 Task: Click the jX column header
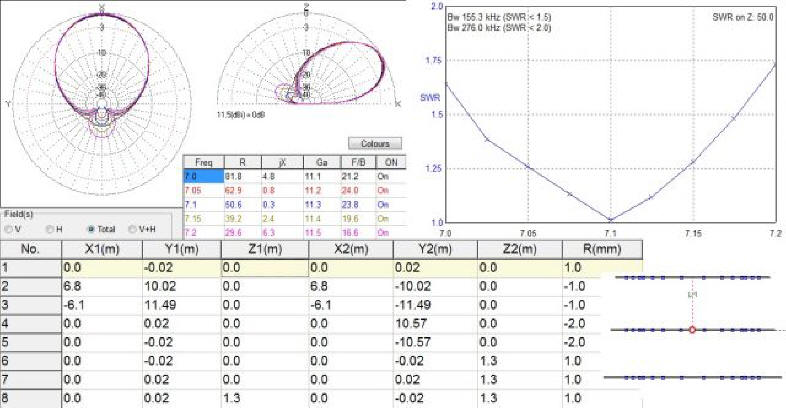282,162
